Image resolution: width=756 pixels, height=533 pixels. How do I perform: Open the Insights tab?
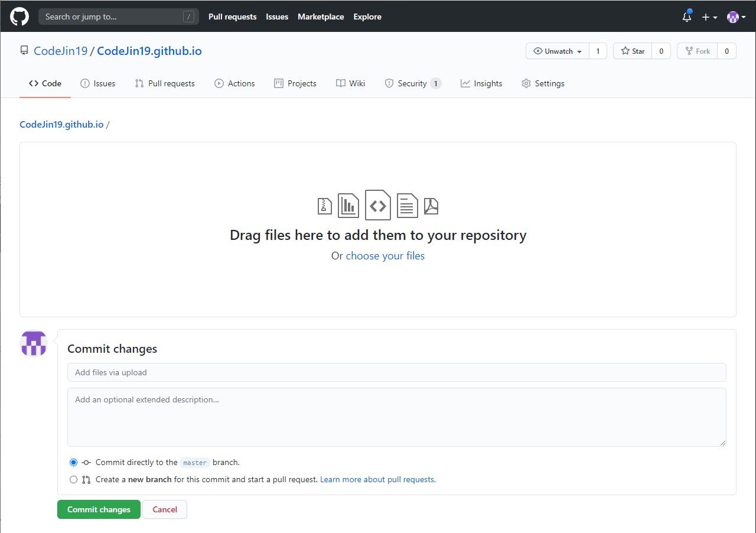481,83
